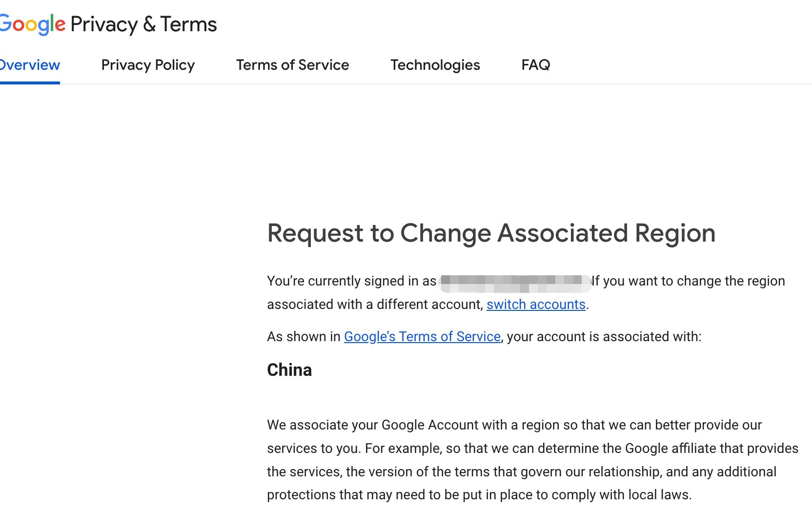
Task: Click the China region label
Action: click(x=289, y=370)
